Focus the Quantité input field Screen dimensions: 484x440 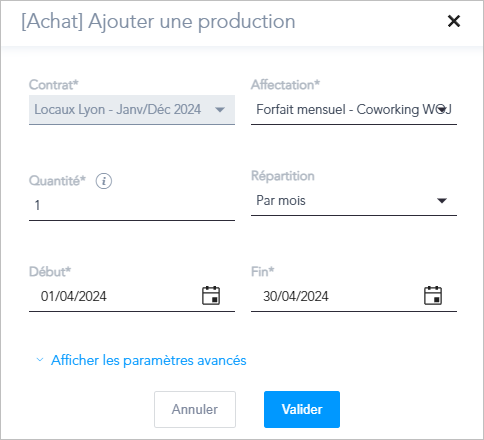coord(132,205)
